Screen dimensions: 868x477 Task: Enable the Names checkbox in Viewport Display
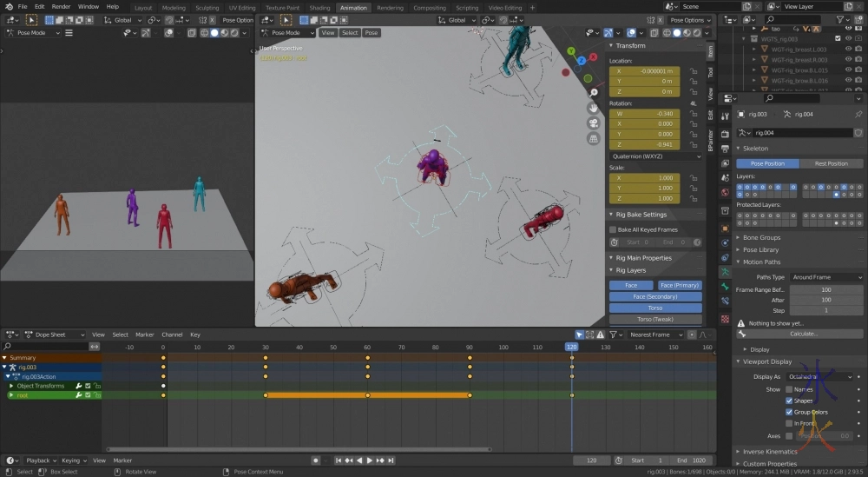coord(789,389)
